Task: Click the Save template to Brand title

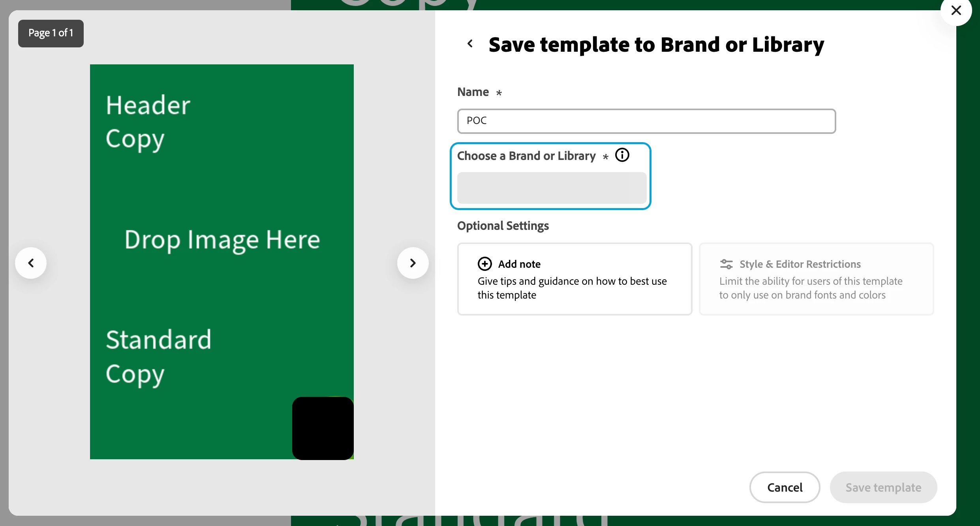Action: click(656, 45)
